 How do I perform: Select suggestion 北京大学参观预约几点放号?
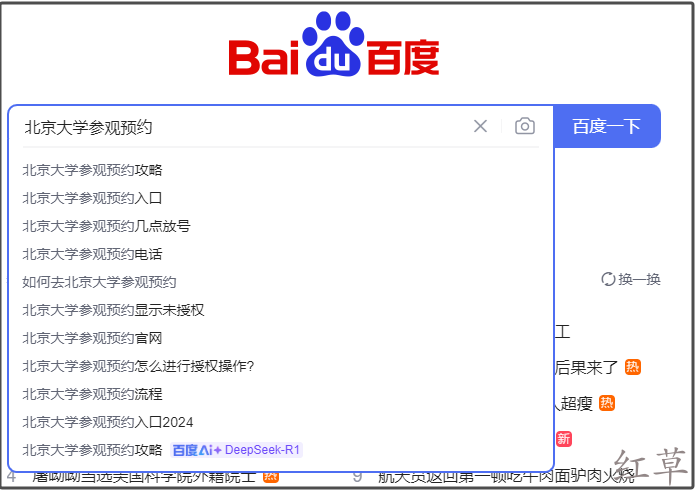(x=106, y=226)
